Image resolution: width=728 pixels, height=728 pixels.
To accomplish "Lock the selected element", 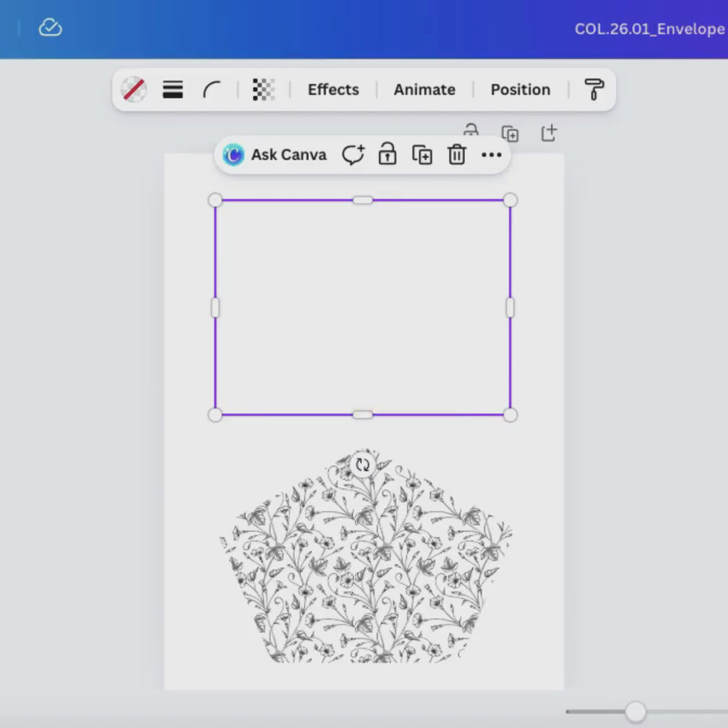I will coord(387,154).
